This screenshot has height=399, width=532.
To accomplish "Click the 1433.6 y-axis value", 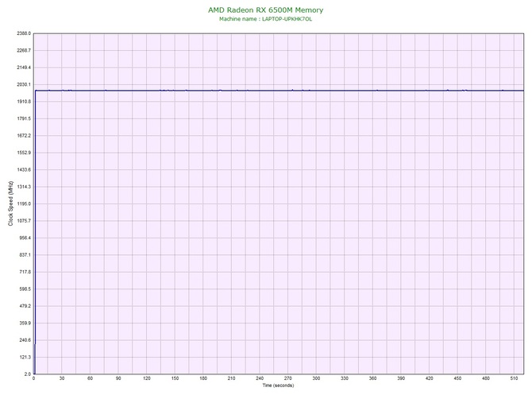I will click(x=24, y=170).
